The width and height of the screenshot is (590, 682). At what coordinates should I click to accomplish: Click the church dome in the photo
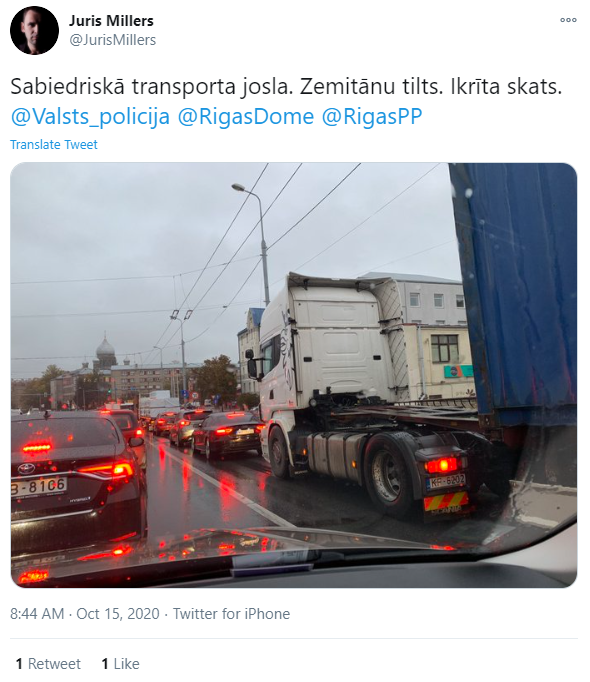(105, 348)
